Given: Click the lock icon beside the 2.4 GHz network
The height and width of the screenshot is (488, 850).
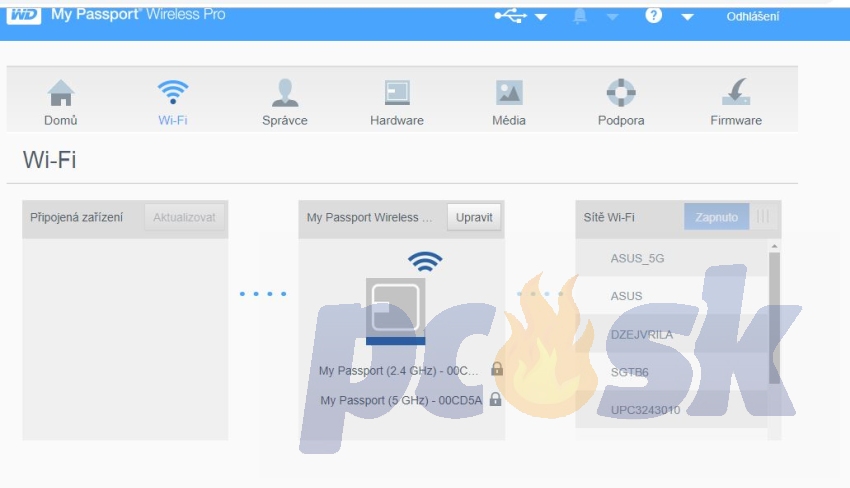Looking at the screenshot, I should coord(497,369).
